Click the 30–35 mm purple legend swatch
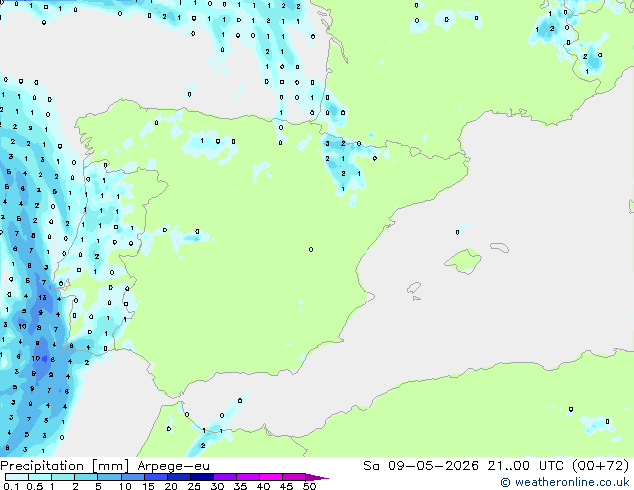The height and width of the screenshot is (490, 634). pyautogui.click(x=224, y=477)
